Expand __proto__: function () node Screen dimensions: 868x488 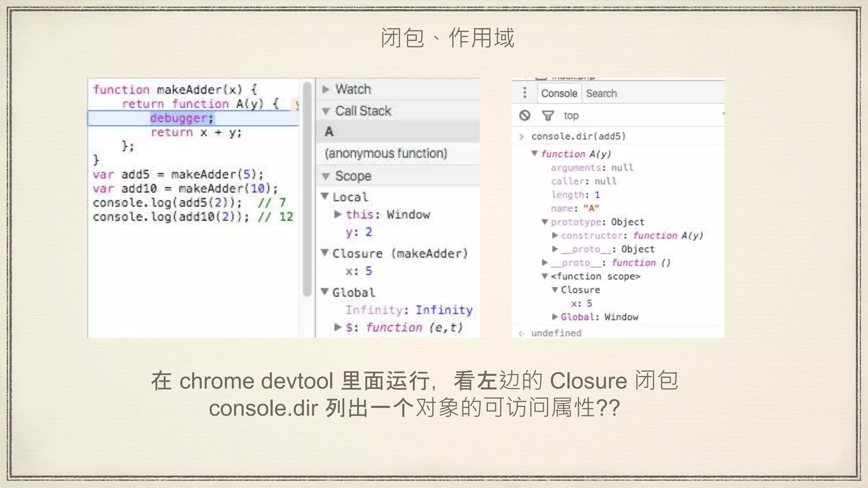[x=545, y=262]
